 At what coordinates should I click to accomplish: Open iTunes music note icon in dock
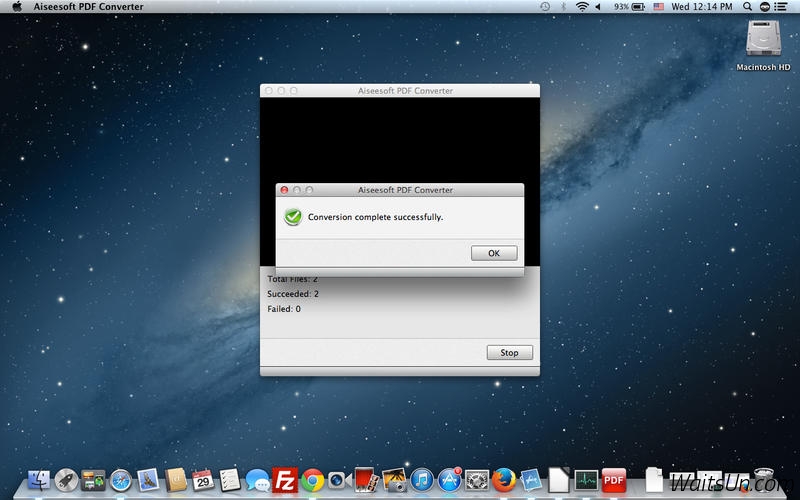422,481
